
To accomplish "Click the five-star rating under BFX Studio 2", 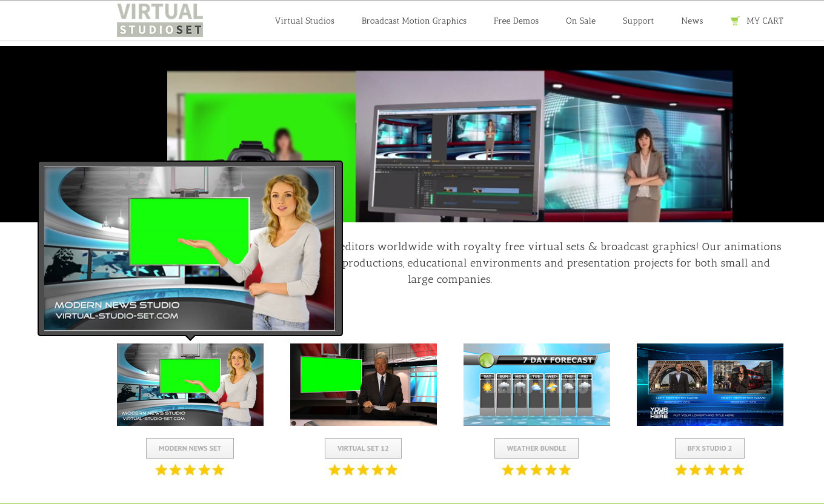I will pos(709,470).
